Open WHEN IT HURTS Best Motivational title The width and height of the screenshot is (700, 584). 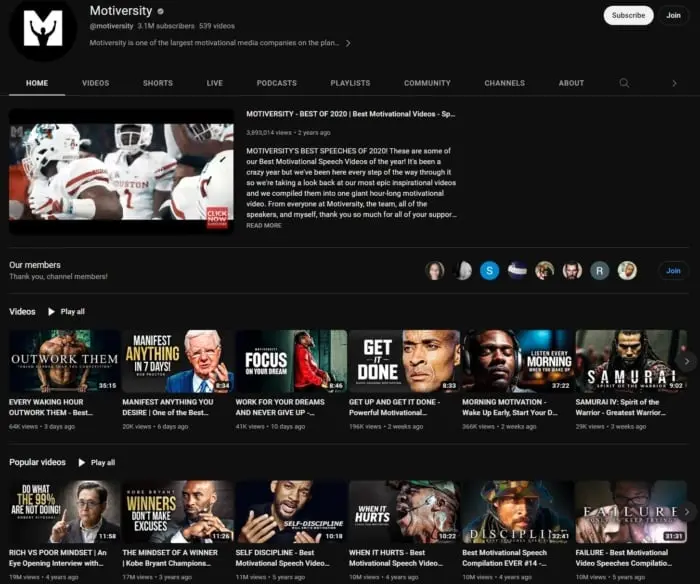[396, 558]
